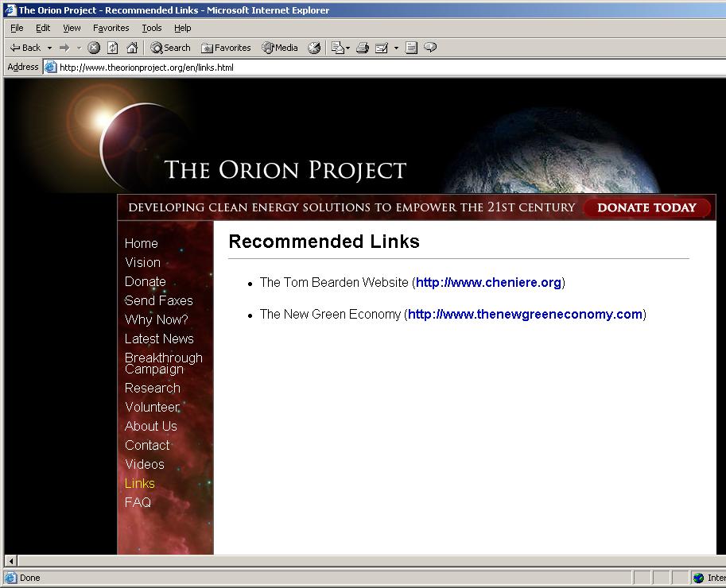Click the Forward arrow button

click(64, 48)
